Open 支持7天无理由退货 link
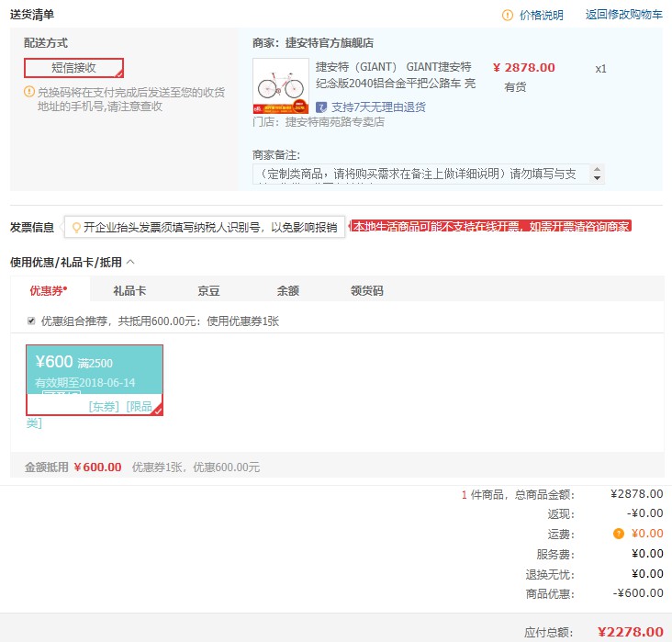Image resolution: width=672 pixels, height=642 pixels. point(378,107)
